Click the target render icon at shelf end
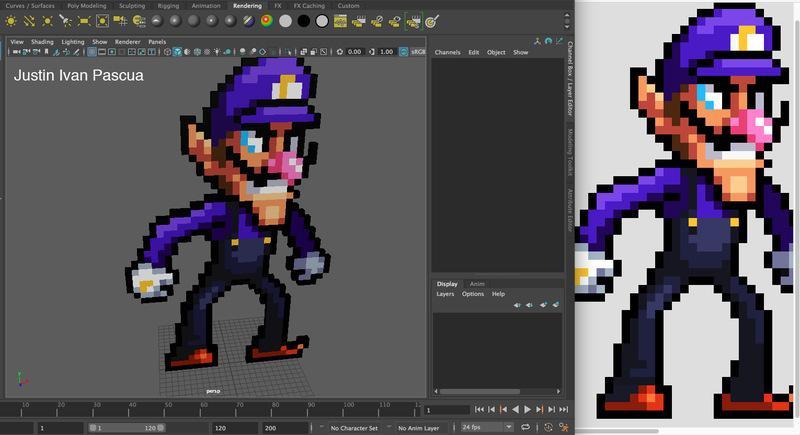 click(x=431, y=20)
